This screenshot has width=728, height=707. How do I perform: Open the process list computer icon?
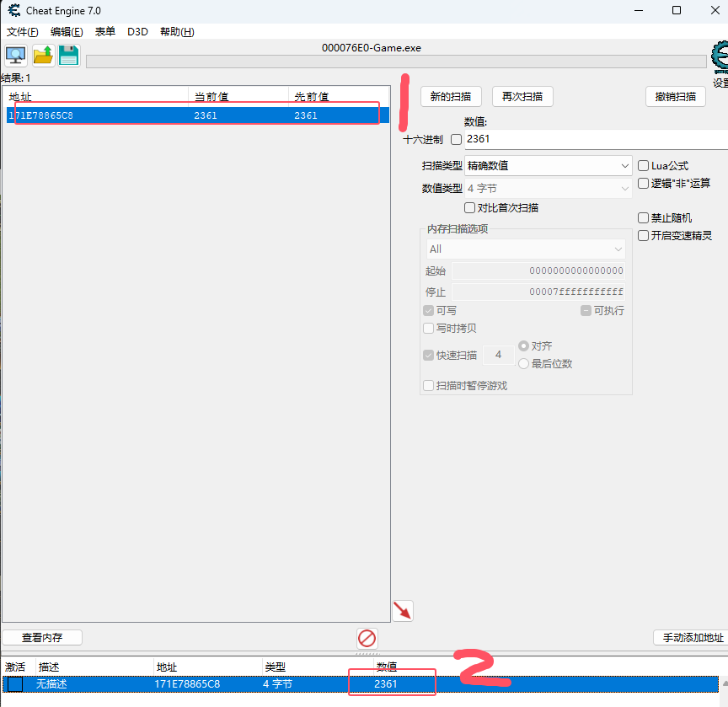pyautogui.click(x=16, y=56)
